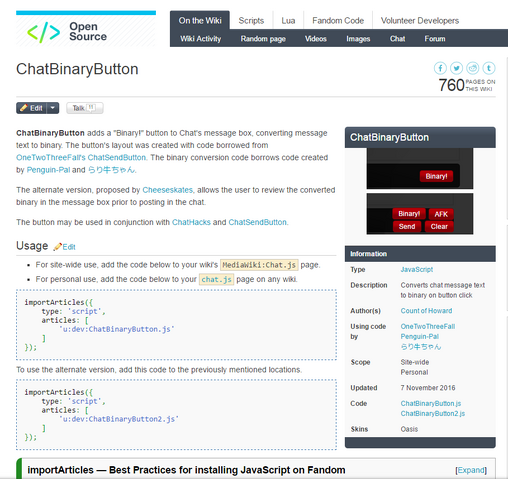Go to Wiki Activity
The width and height of the screenshot is (508, 479).
pos(200,39)
